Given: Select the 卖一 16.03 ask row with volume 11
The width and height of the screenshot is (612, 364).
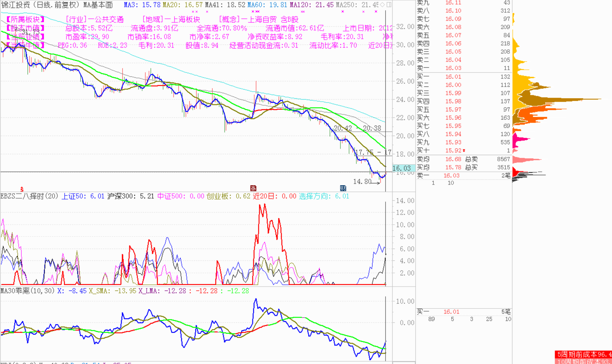Looking at the screenshot, I should point(463,68).
